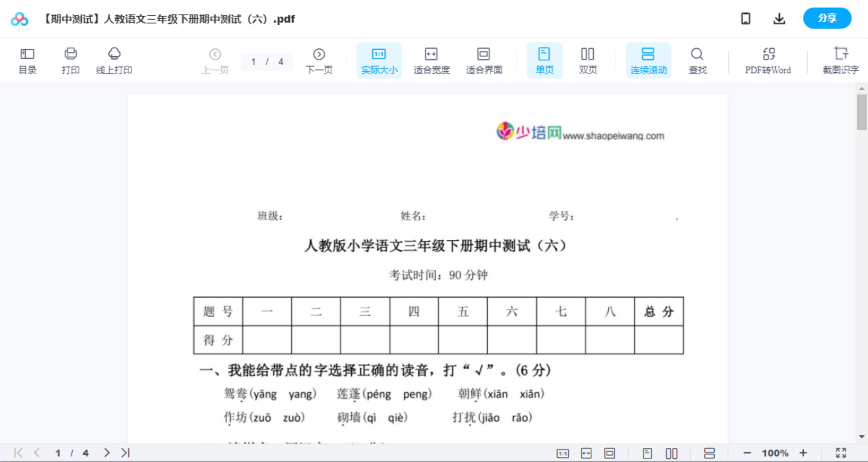Select 线上打印 online printing
This screenshot has height=462, width=868.
pos(114,60)
